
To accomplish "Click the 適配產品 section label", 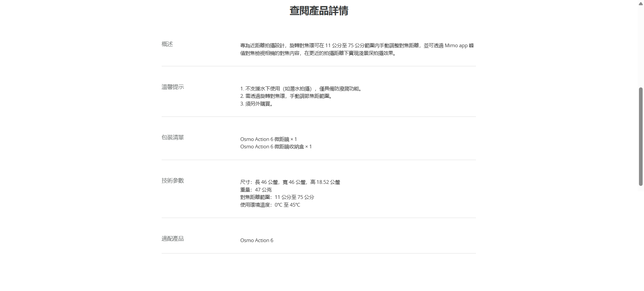I will coord(173,239).
